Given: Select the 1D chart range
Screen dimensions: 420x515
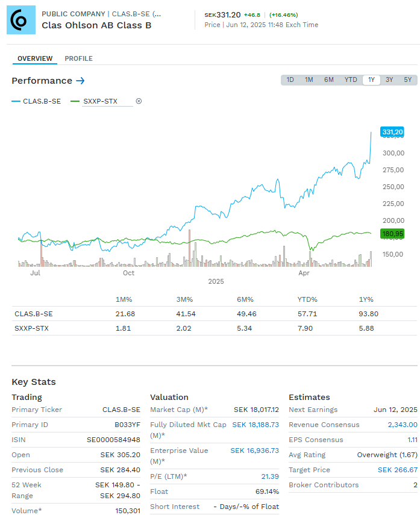Looking at the screenshot, I should point(290,80).
